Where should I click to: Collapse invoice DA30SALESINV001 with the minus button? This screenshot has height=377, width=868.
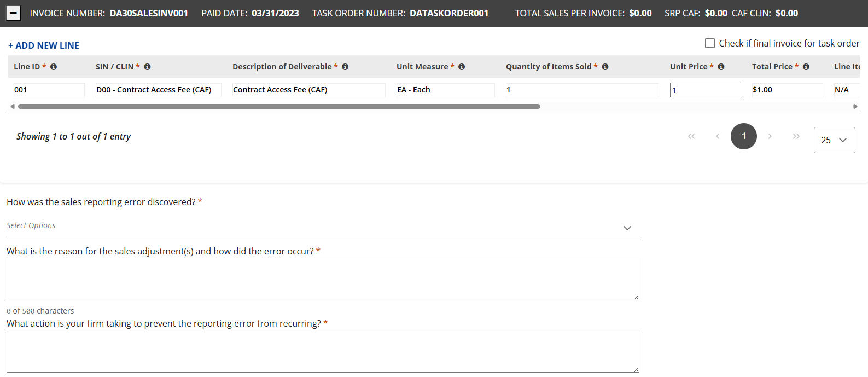pyautogui.click(x=14, y=13)
